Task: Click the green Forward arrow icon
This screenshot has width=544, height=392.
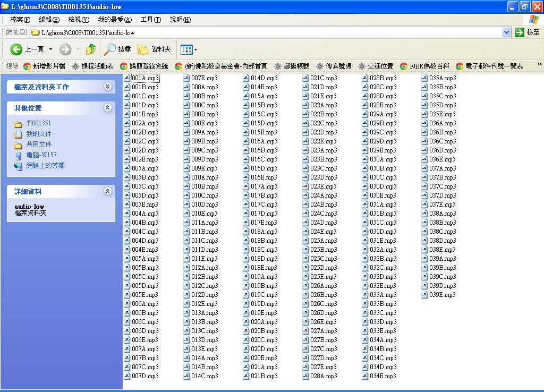Action: click(x=65, y=49)
